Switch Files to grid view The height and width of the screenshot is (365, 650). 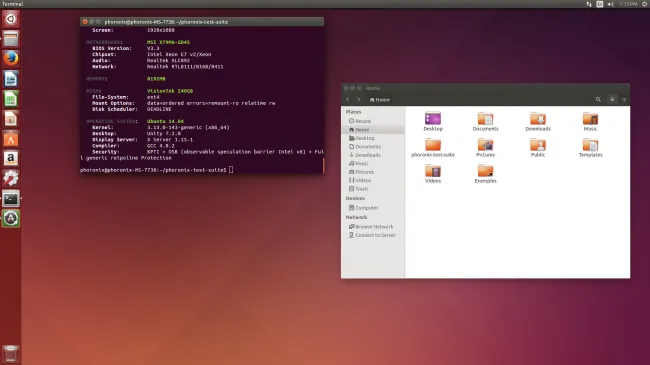click(x=624, y=100)
